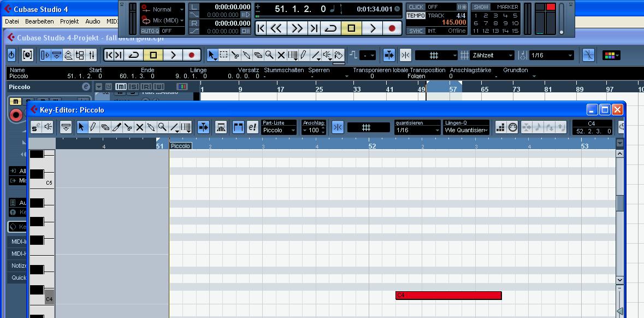
Task: Open the step input bars icon in Key-Editor
Action: (500, 127)
